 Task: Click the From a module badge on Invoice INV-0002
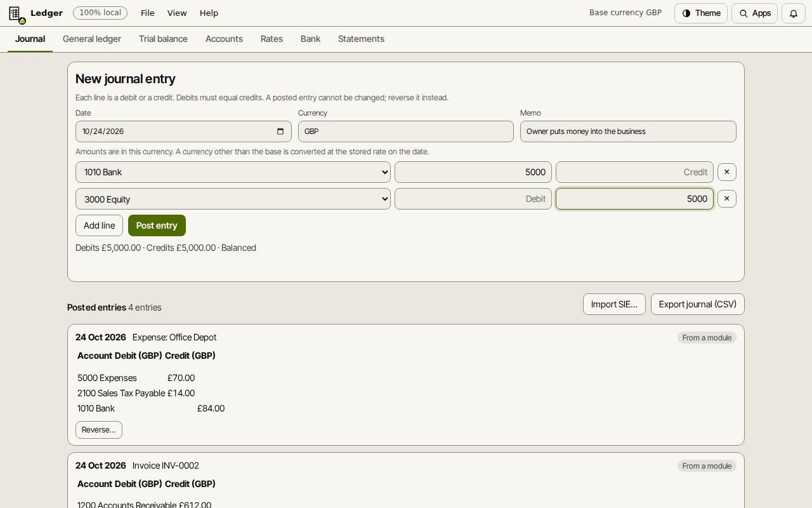[707, 466]
